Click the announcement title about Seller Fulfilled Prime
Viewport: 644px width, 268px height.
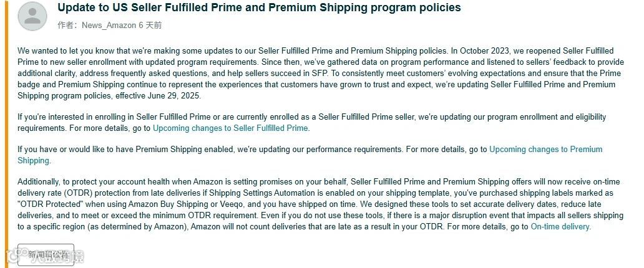tap(258, 8)
